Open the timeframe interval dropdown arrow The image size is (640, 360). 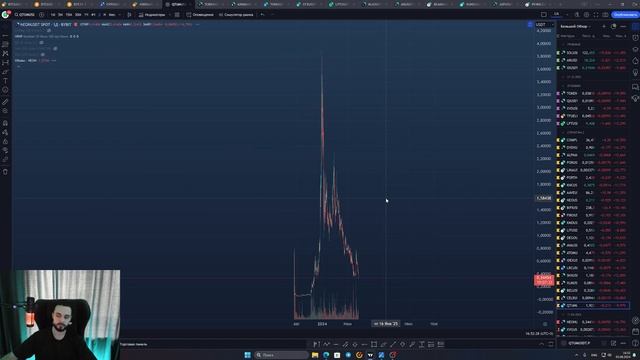coord(119,15)
